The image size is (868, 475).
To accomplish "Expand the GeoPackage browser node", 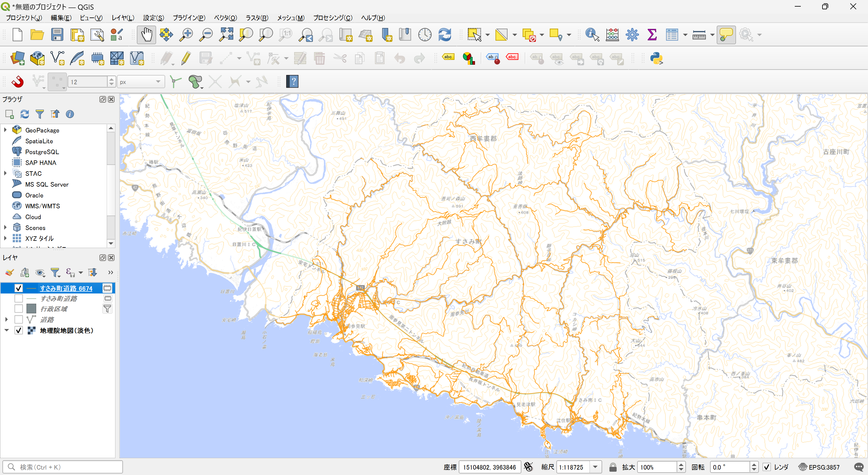I will coord(5,130).
